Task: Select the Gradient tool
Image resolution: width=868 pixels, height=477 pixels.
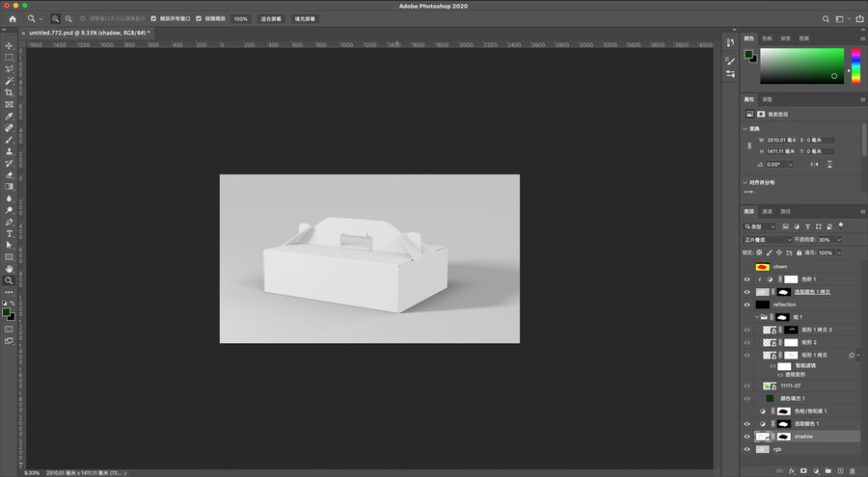Action: click(9, 187)
